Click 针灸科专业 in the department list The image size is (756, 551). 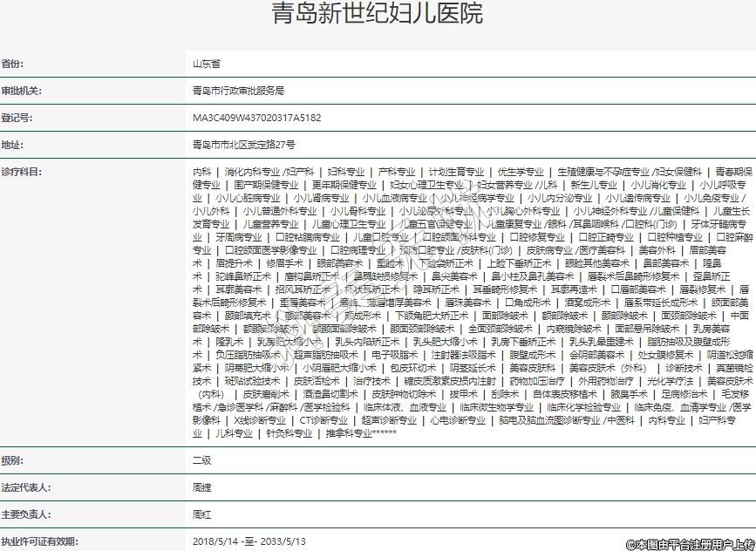click(x=289, y=432)
